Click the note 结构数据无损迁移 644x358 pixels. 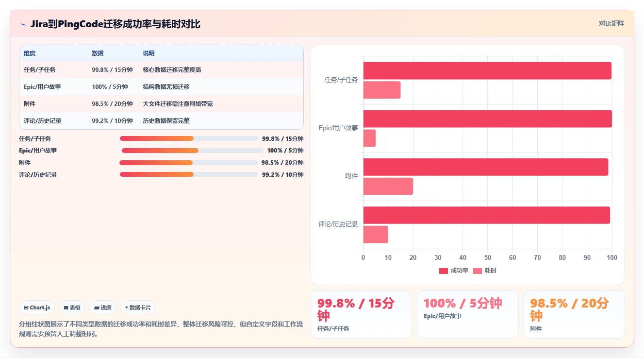(x=166, y=87)
